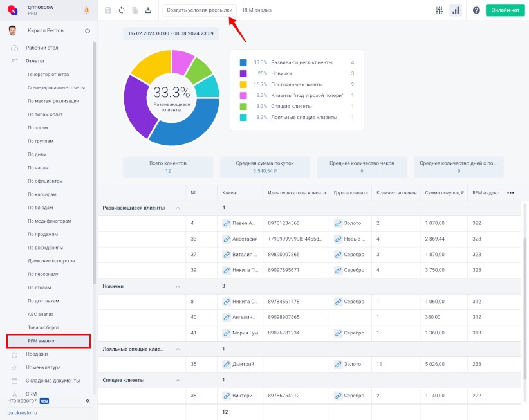This screenshot has height=420, width=529.
Task: Open client link icon for Мария Гум
Action: pyautogui.click(x=227, y=333)
